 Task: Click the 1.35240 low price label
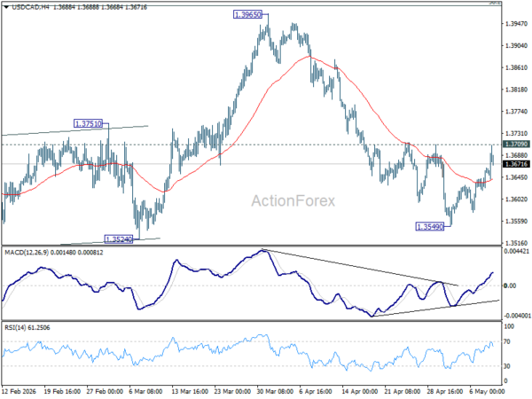click(119, 239)
